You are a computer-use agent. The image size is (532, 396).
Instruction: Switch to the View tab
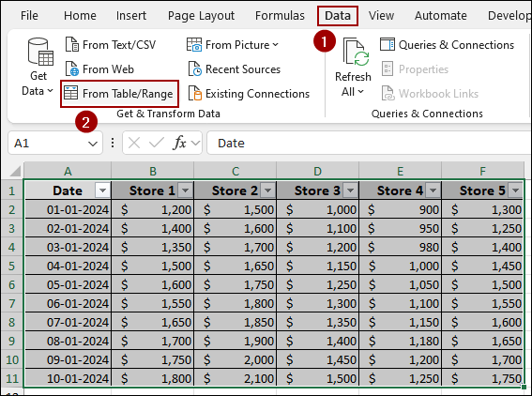[x=381, y=16]
